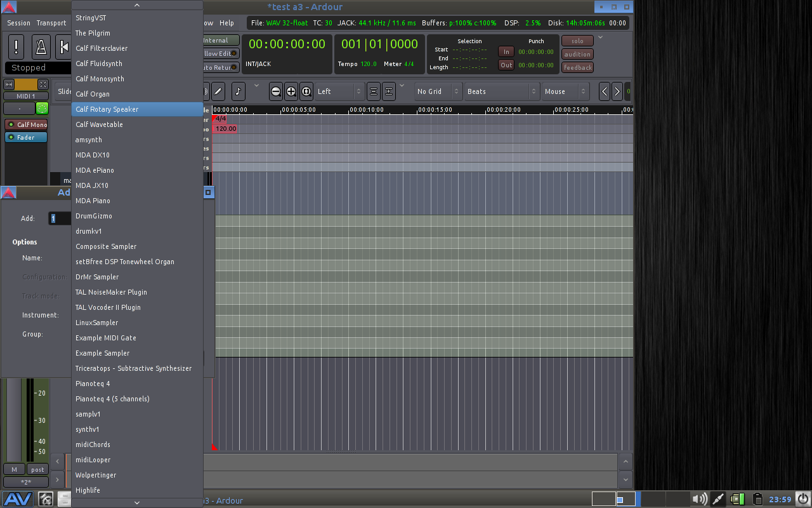This screenshot has width=812, height=508.
Task: Toggle Punch In button
Action: pyautogui.click(x=506, y=52)
